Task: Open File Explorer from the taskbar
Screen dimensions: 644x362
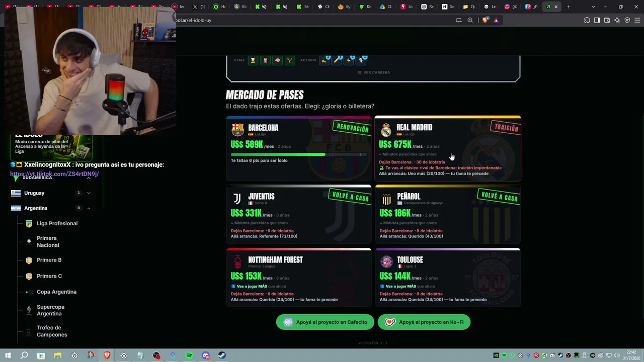Action: (x=57, y=355)
